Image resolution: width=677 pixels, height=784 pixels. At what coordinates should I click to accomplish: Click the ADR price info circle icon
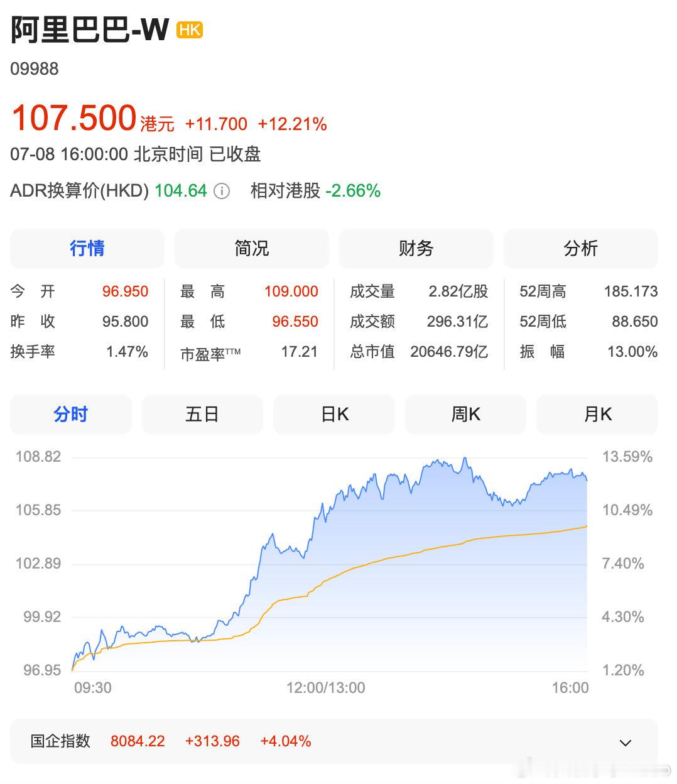222,191
